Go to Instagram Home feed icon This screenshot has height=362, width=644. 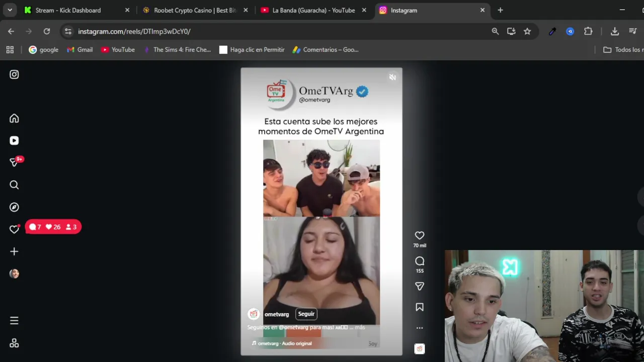[14, 119]
